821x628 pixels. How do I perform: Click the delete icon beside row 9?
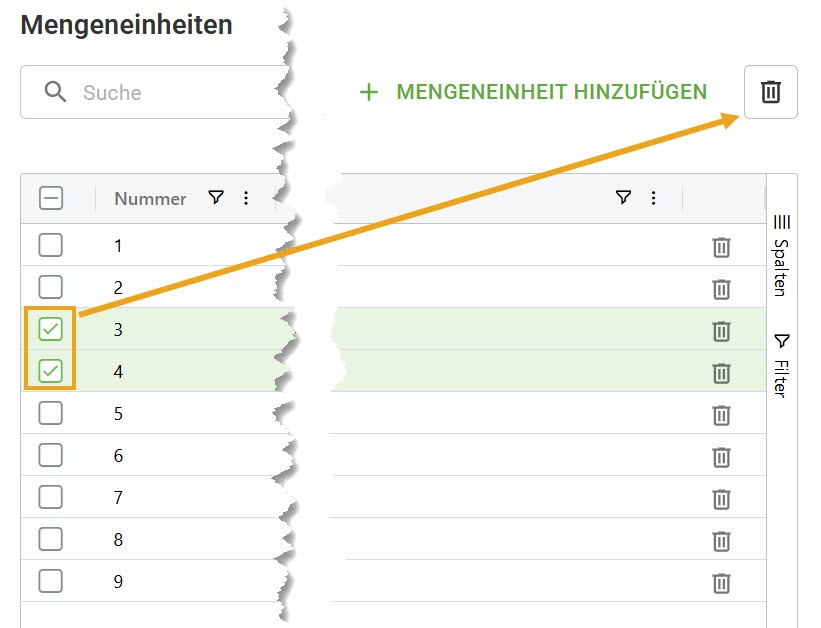(x=721, y=582)
